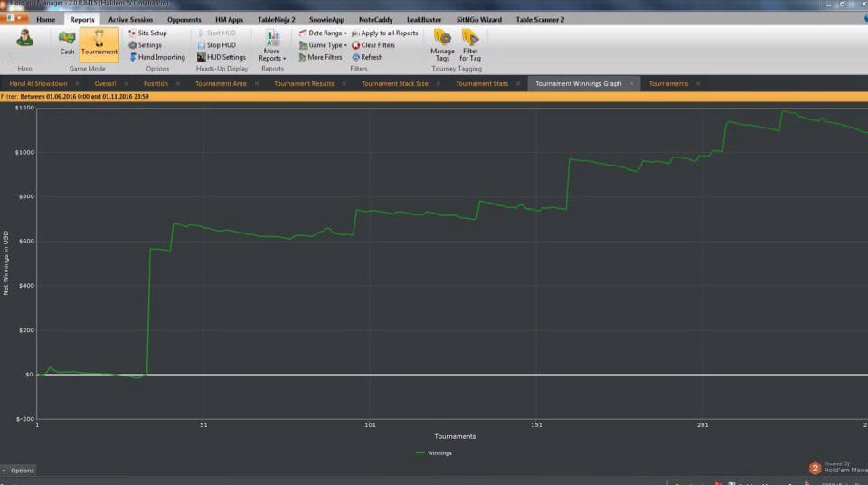Switch to Tournament Ante report tab

(x=221, y=83)
